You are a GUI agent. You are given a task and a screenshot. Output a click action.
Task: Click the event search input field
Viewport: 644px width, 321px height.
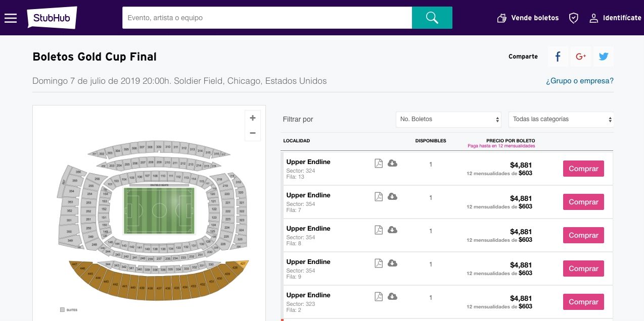click(x=267, y=18)
